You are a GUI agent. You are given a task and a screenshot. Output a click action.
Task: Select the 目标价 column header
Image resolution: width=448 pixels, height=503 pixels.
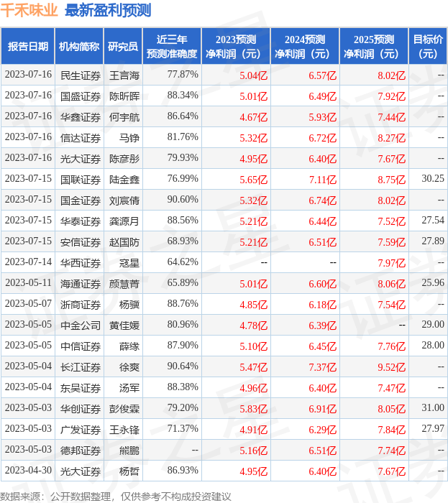coord(428,46)
